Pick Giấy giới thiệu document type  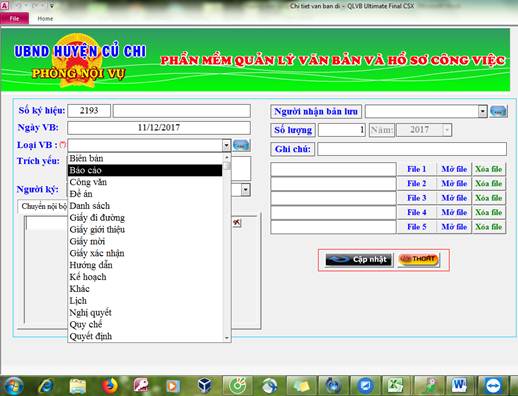pos(145,229)
